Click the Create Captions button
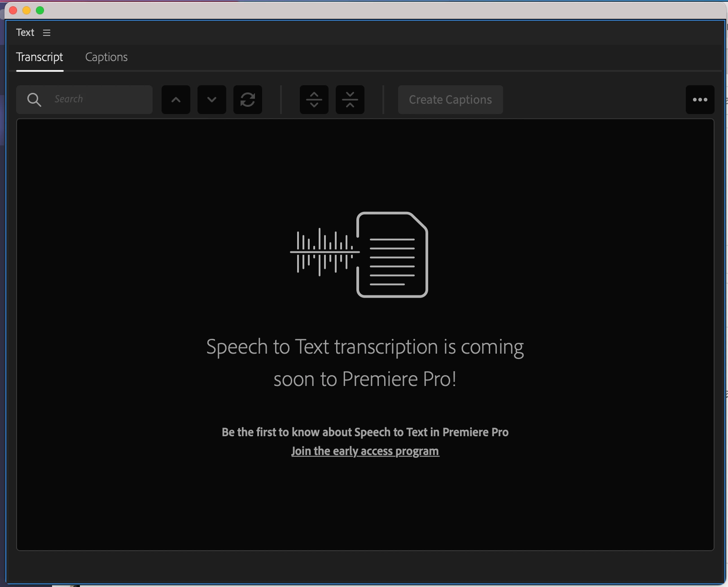 coord(450,100)
